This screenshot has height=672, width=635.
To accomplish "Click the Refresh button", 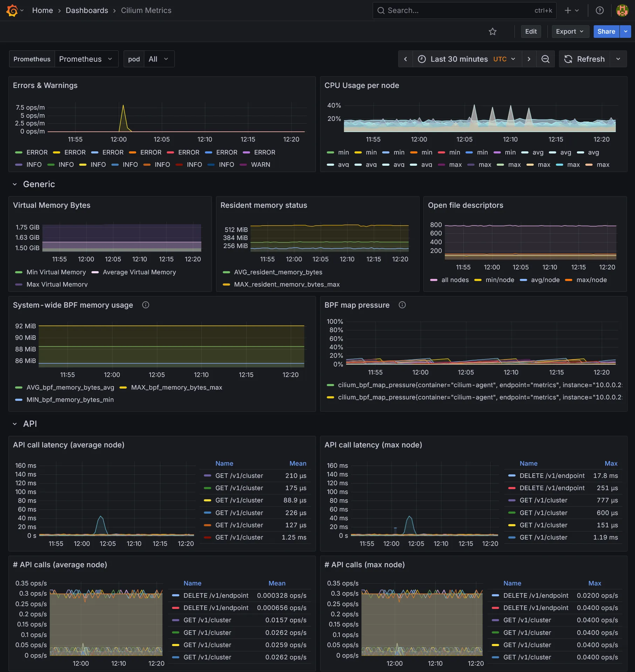I will point(585,59).
